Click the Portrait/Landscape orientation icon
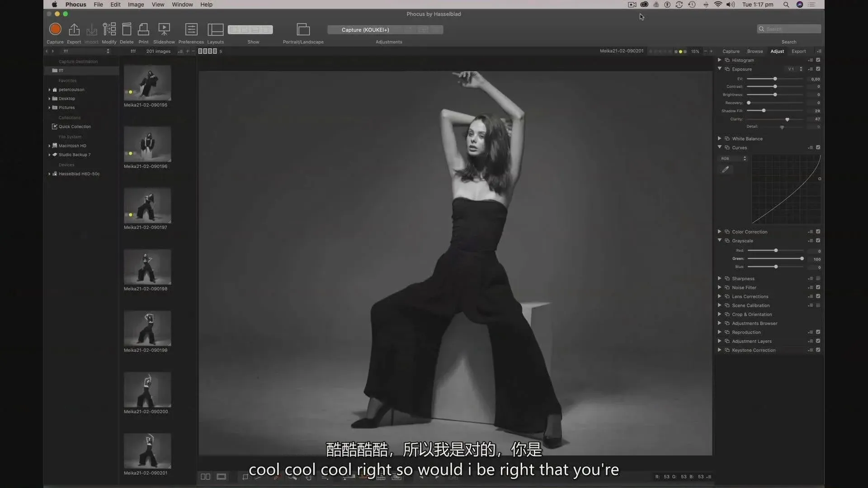 303,30
